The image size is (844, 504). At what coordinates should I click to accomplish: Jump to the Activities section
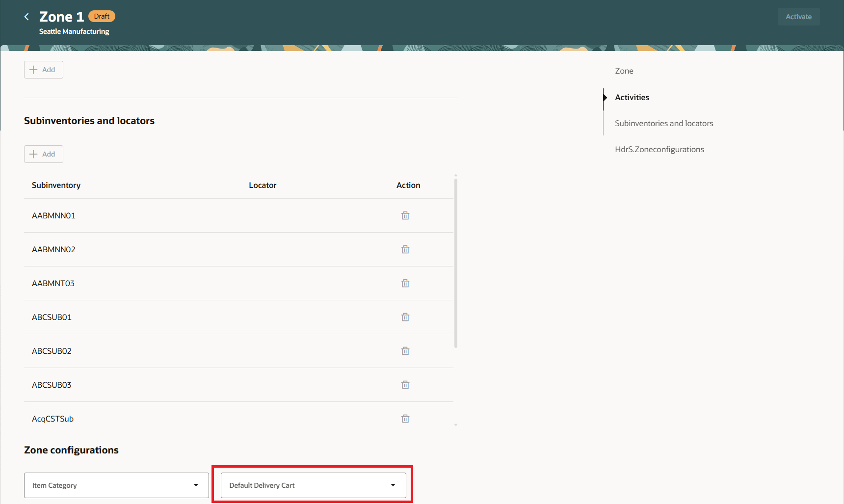pyautogui.click(x=632, y=97)
